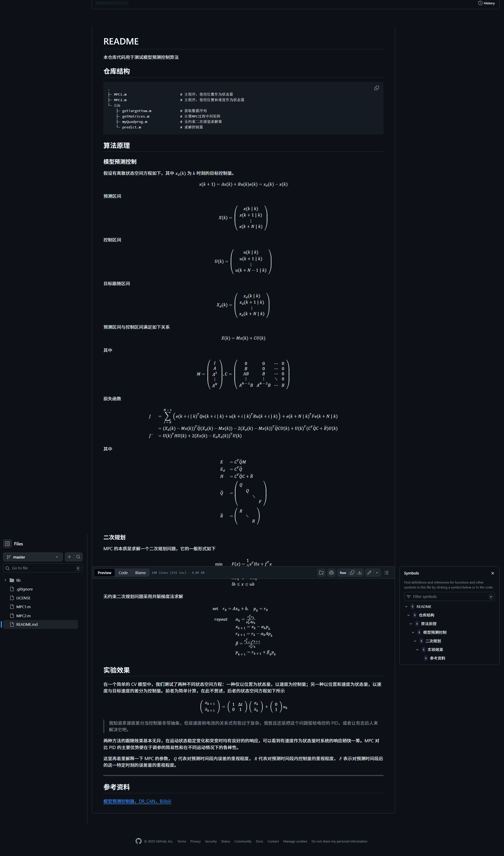Screen dimensions: 504x856
Task: Collapse the file tree side panel
Action: pos(7,544)
